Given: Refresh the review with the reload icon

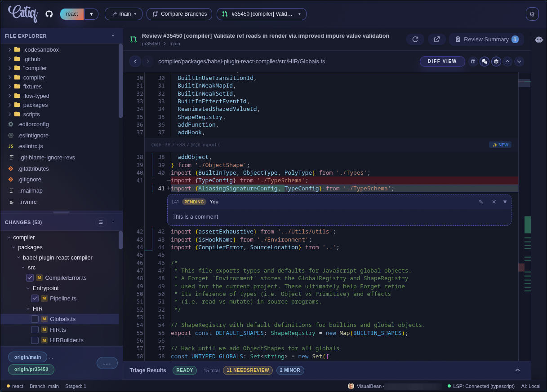Looking at the screenshot, I should click(415, 39).
